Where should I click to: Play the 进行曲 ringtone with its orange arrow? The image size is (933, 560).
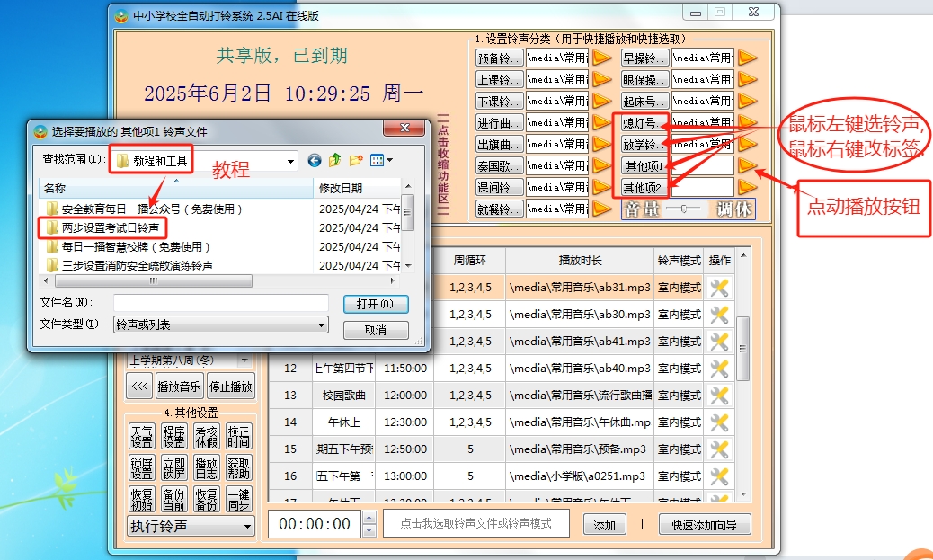601,122
